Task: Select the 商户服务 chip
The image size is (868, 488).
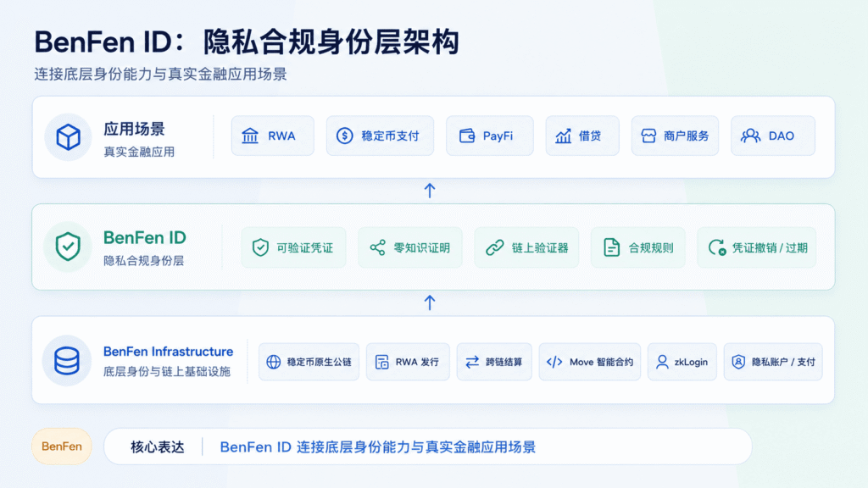Action: 675,136
